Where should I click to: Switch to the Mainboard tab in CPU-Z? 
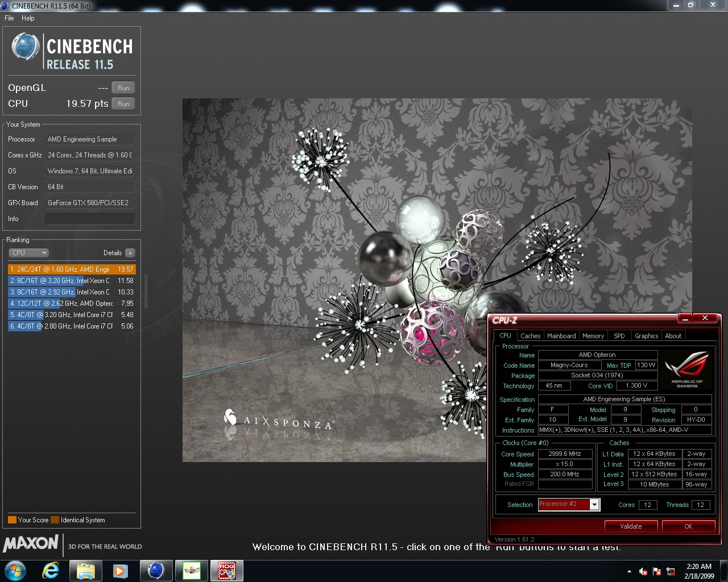tap(561, 336)
